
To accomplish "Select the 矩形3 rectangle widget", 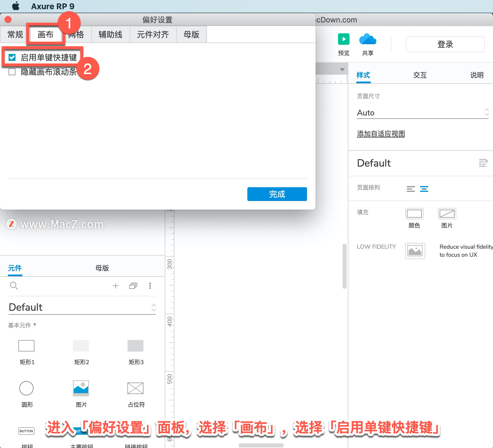I will pos(135,346).
